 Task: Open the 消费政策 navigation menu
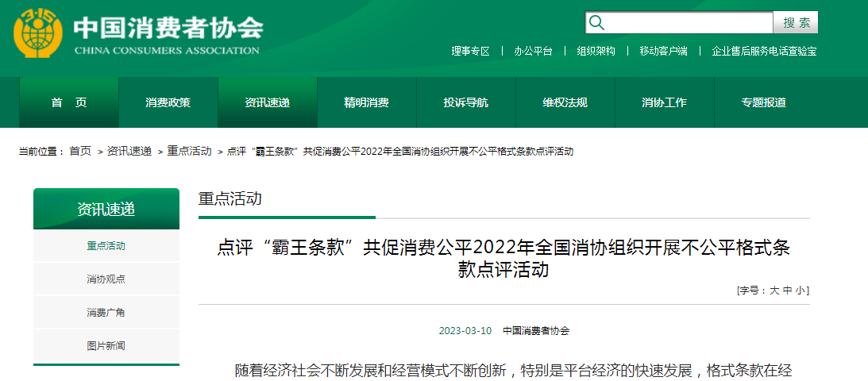tap(168, 102)
